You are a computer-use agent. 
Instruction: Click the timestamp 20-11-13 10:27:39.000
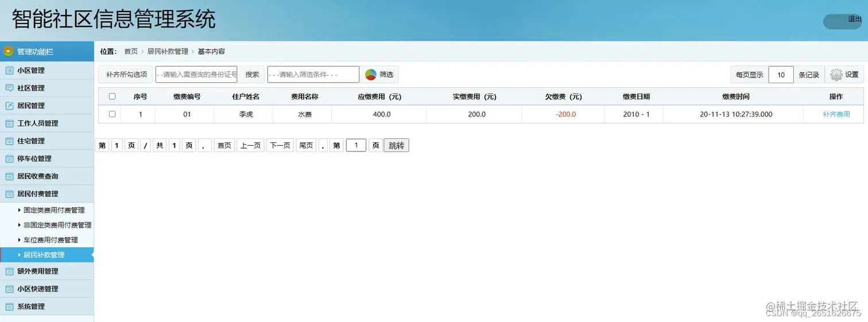736,114
